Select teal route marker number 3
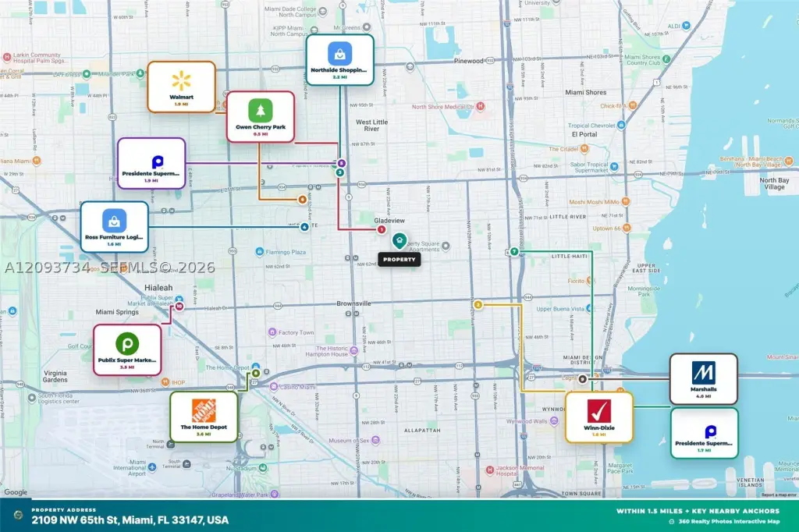 point(340,172)
